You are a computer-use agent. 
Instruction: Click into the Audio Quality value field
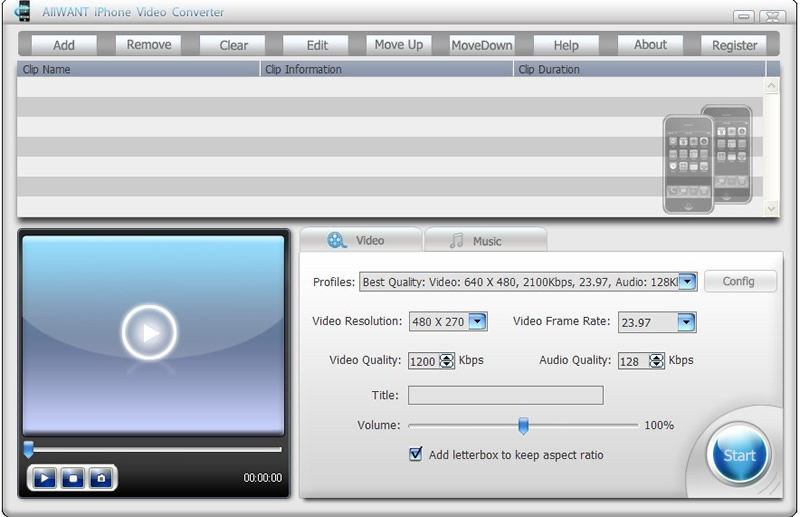coord(634,361)
